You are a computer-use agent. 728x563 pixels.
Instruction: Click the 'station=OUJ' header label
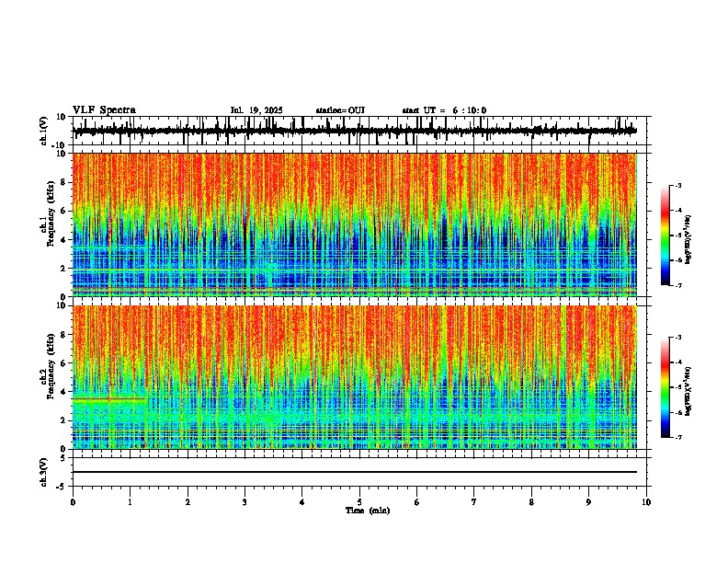pos(340,110)
